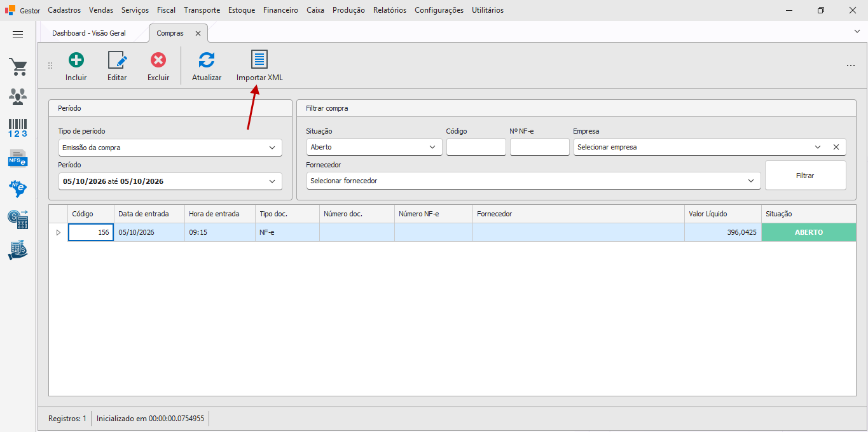Open the people/customers sidebar icon
868x432 pixels.
click(x=18, y=97)
